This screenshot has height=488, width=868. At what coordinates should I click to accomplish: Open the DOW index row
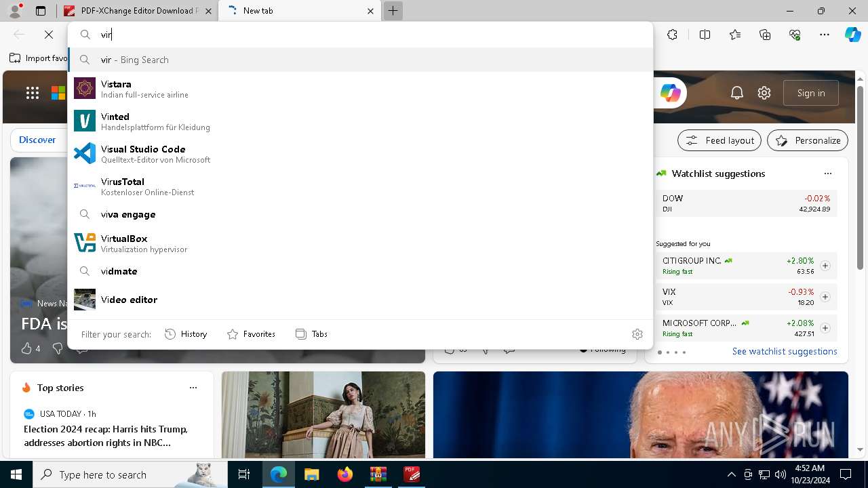point(746,203)
